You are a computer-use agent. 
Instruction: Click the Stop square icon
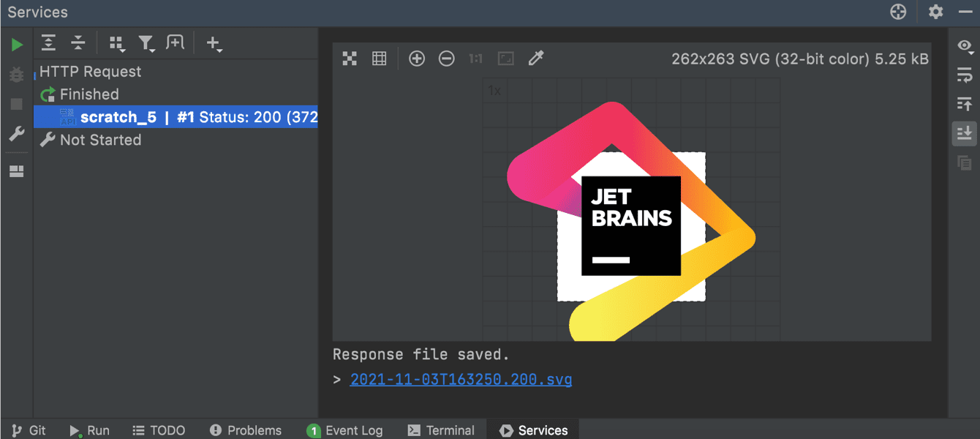[x=16, y=104]
